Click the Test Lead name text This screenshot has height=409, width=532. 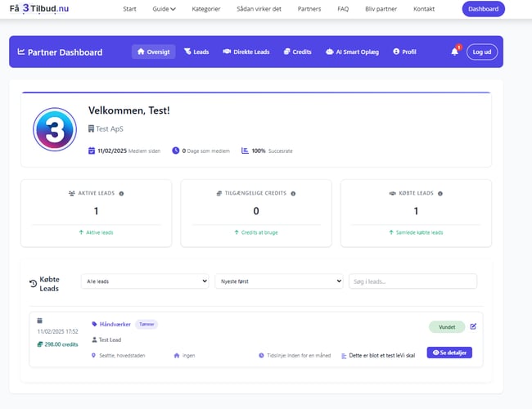point(110,339)
